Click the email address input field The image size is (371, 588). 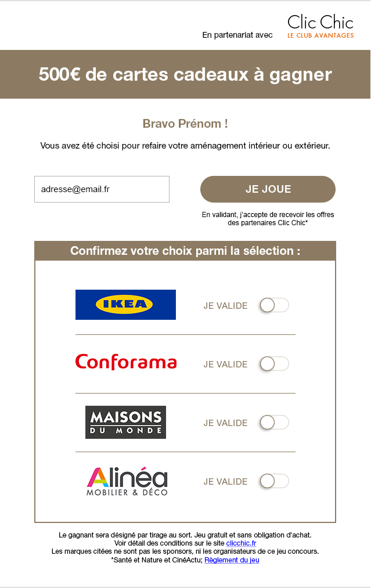(102, 189)
